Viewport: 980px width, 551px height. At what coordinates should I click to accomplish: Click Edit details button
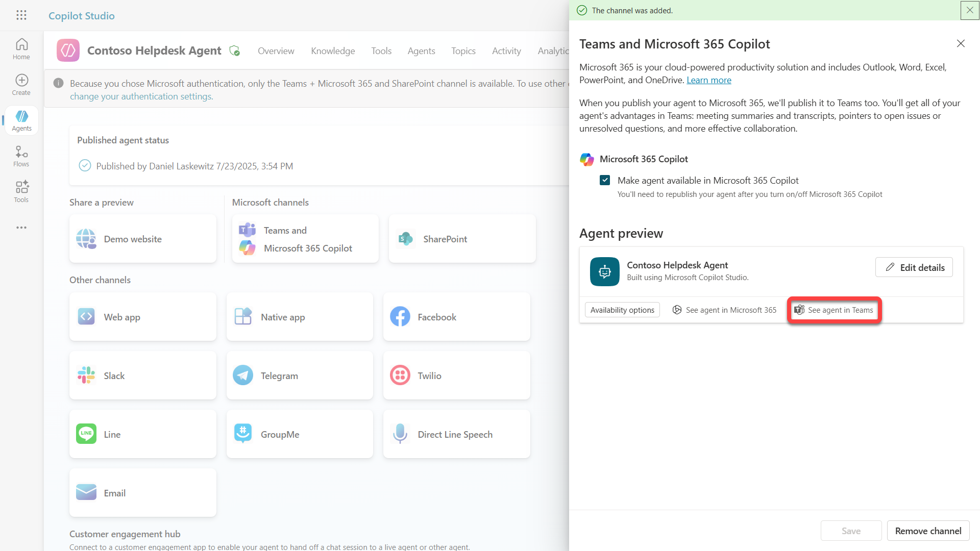coord(914,267)
